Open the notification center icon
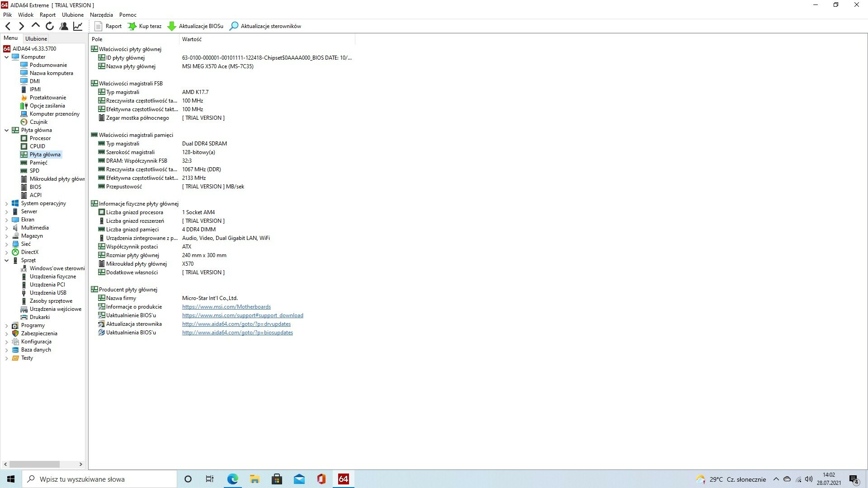 [x=854, y=479]
